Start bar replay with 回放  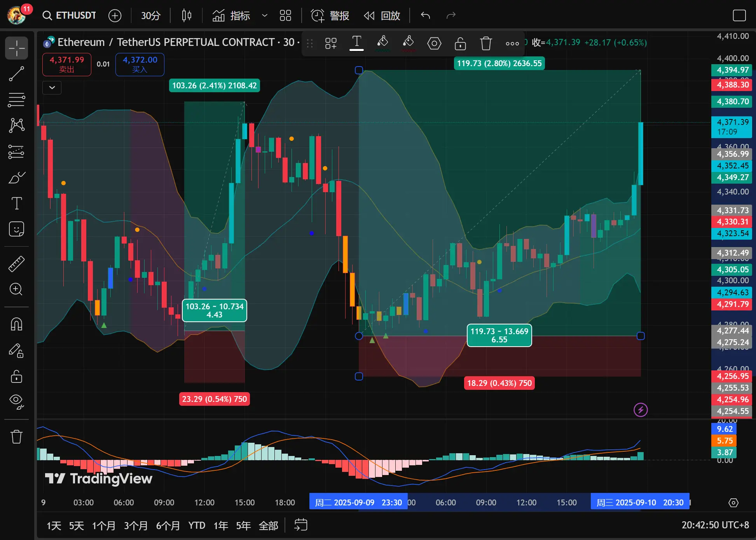382,16
